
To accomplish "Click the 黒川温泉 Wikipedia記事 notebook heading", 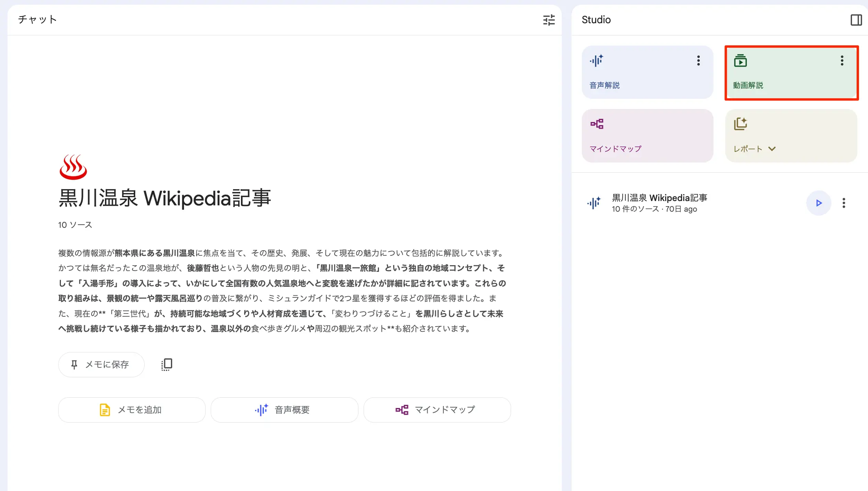I will pyautogui.click(x=165, y=198).
